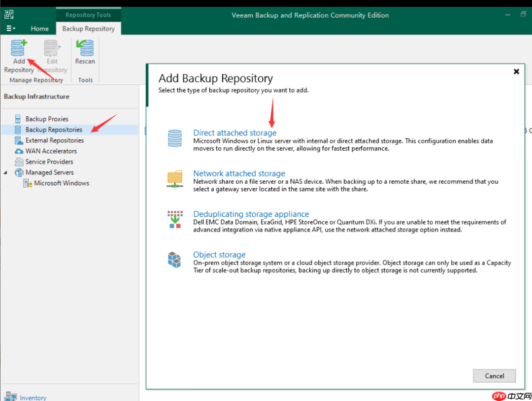Viewport: 532px width, 401px height.
Task: Click the Object storage cube icon
Action: coord(174,260)
